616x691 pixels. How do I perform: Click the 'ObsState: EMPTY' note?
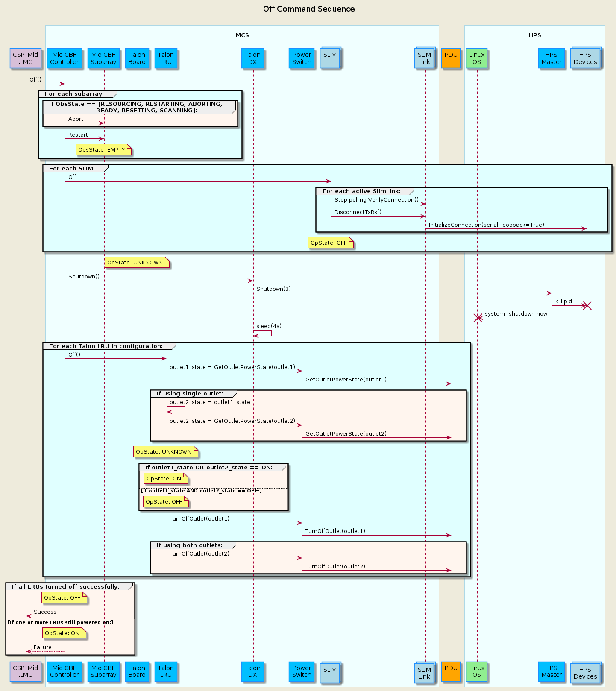click(x=103, y=150)
